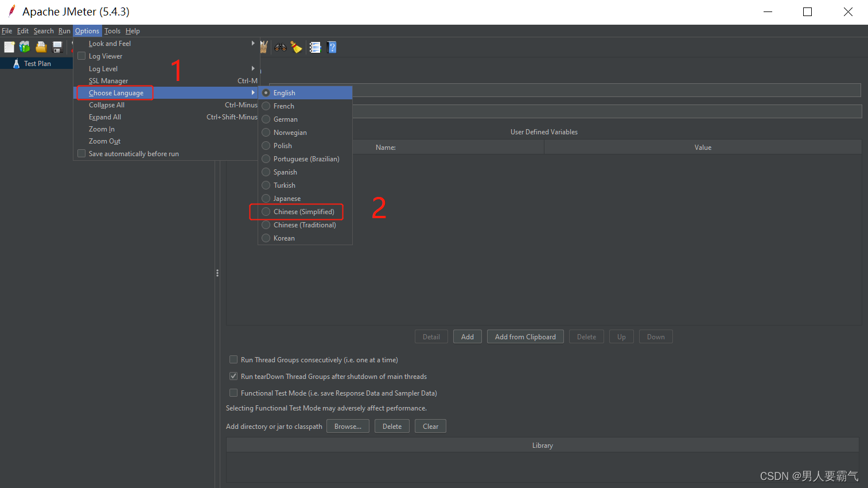This screenshot has height=488, width=868.
Task: Open the Run menu
Action: click(x=64, y=31)
